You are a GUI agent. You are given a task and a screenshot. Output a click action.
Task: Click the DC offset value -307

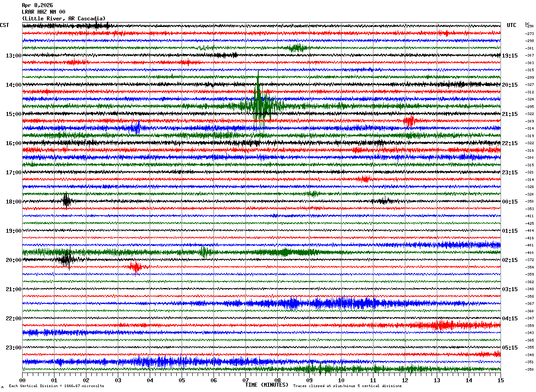point(529,56)
